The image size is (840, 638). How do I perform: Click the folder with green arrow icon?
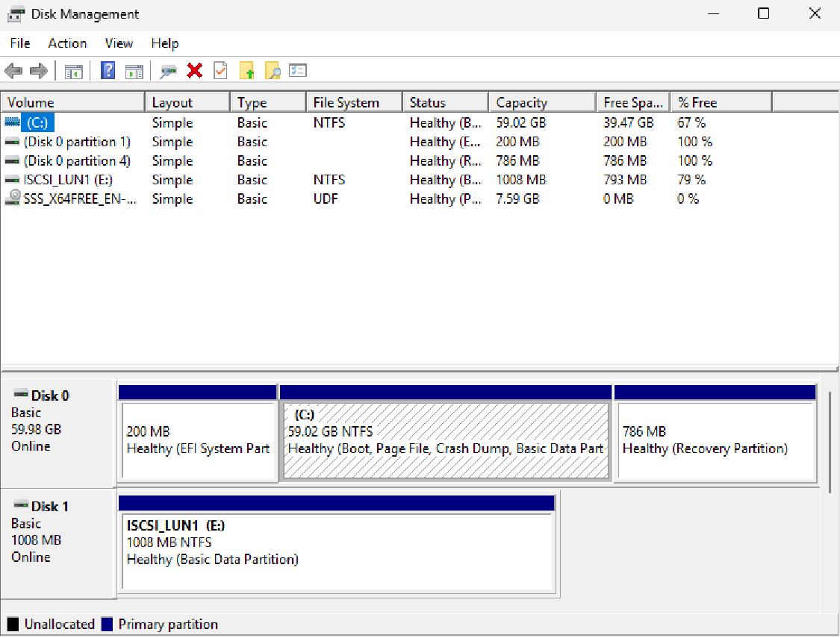coord(246,71)
